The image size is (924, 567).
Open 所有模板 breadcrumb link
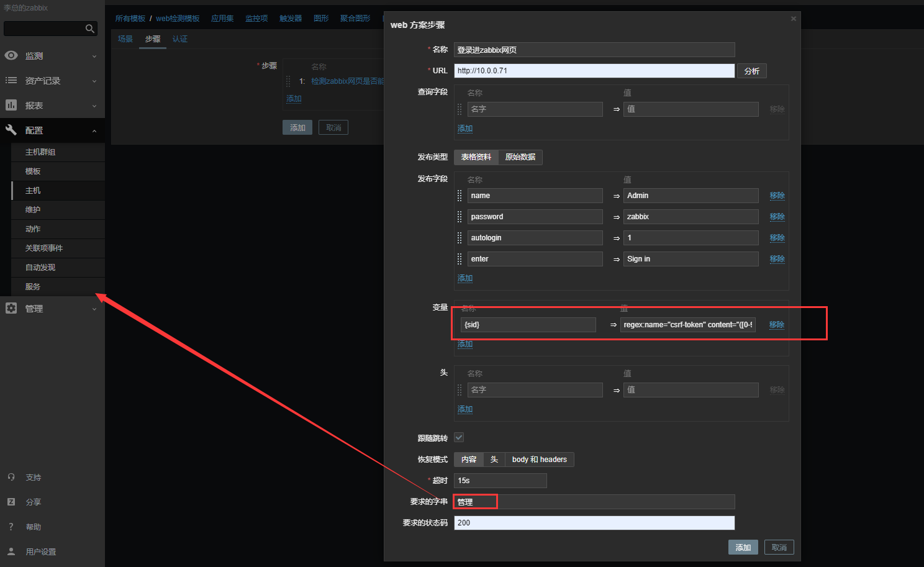pyautogui.click(x=130, y=19)
